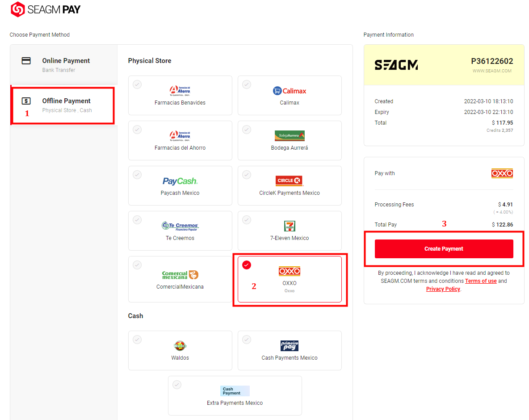Select the Bodega Aurrerá radio check
This screenshot has width=529, height=420.
tap(247, 130)
